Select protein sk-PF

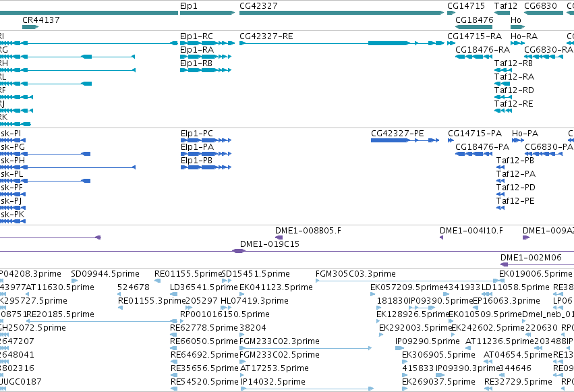(x=13, y=194)
